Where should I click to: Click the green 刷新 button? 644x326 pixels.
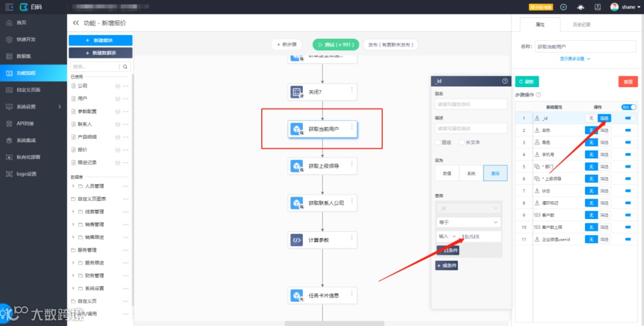coord(527,81)
